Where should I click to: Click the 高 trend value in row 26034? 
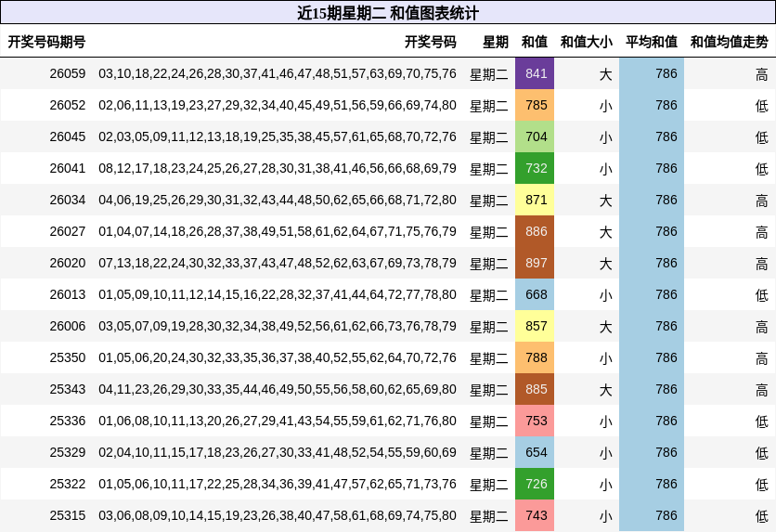762,201
